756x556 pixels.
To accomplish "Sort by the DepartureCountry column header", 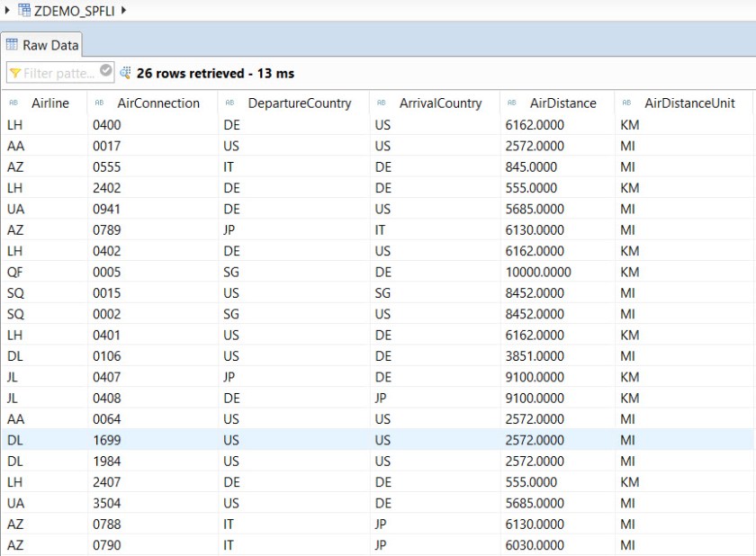I will (300, 103).
